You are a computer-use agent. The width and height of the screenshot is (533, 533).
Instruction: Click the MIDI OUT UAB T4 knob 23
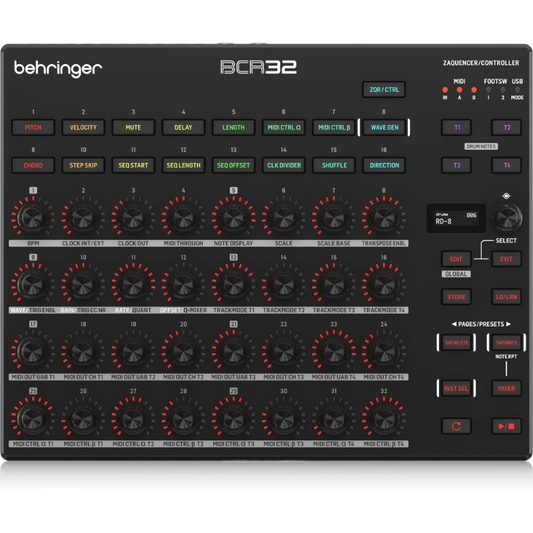(x=333, y=351)
